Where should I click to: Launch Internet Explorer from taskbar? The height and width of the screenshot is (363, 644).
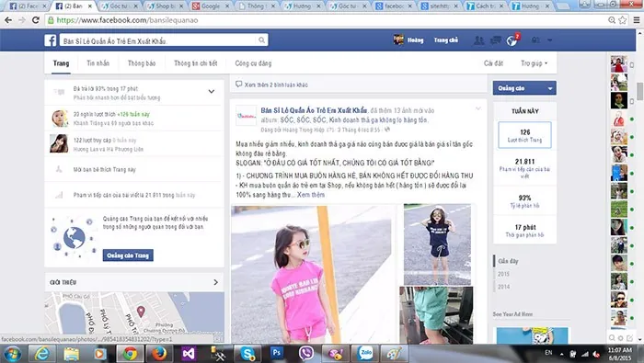point(42,354)
